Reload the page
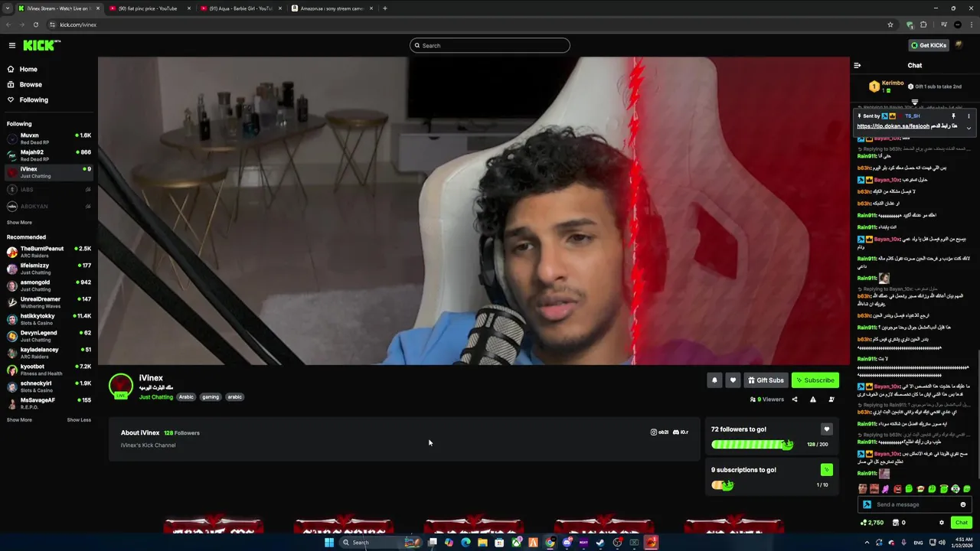The width and height of the screenshot is (980, 551). click(35, 24)
